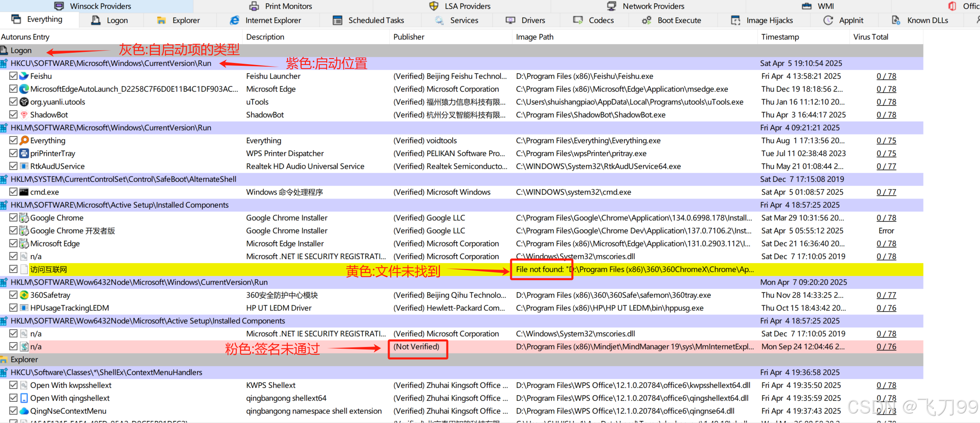Select the Explorer category header row

tap(462, 360)
